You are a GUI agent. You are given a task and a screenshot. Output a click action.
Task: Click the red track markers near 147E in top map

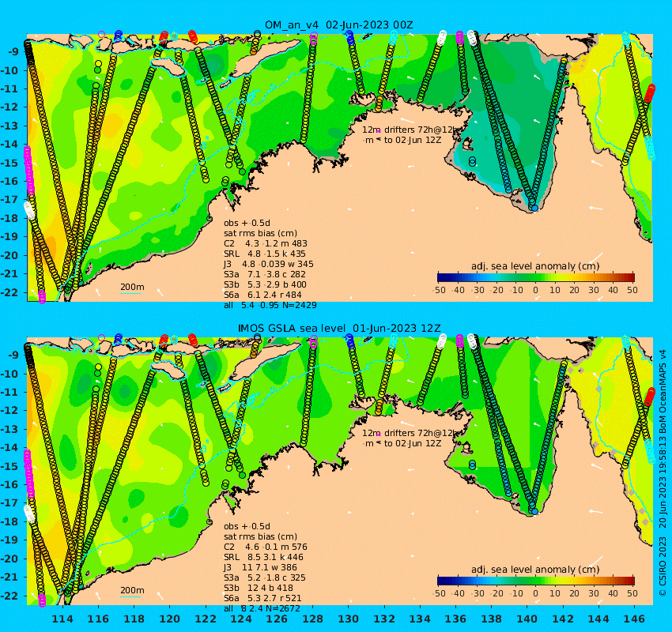point(650,93)
